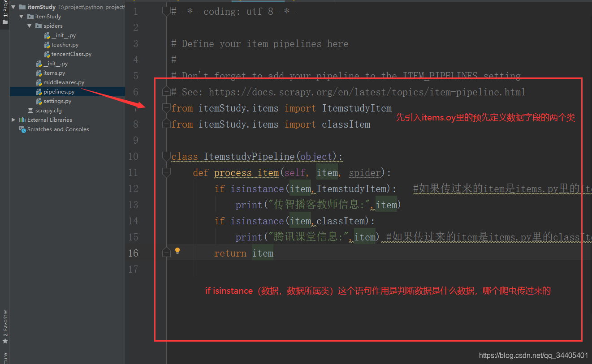Collapse the root itemStudy project node arrow
The height and width of the screenshot is (364, 592).
tap(13, 7)
